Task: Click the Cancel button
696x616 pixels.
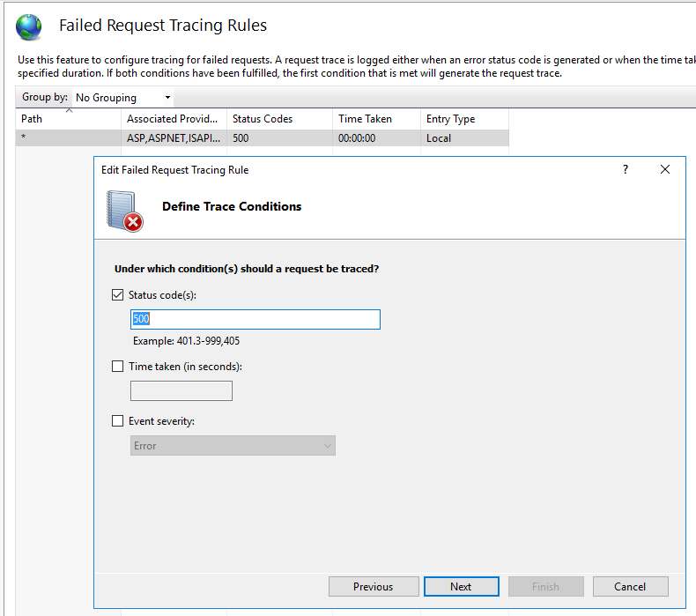Action: 630,587
